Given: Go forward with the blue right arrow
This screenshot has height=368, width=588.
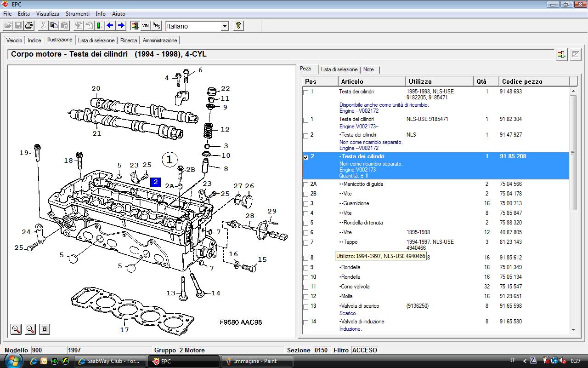Looking at the screenshot, I should coord(121,26).
